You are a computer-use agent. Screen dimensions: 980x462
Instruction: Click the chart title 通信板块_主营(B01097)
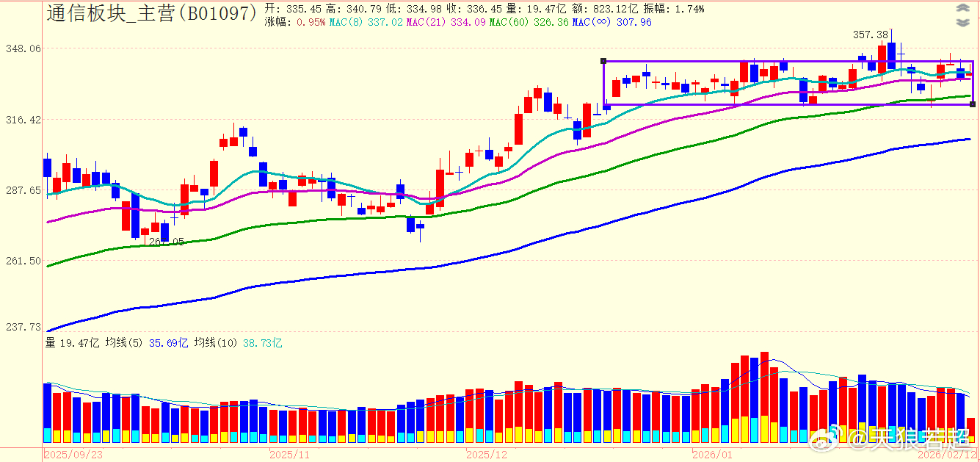point(152,12)
